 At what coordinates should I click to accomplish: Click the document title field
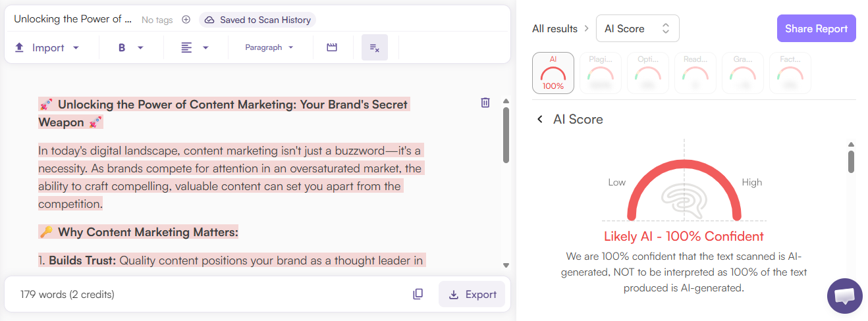72,19
